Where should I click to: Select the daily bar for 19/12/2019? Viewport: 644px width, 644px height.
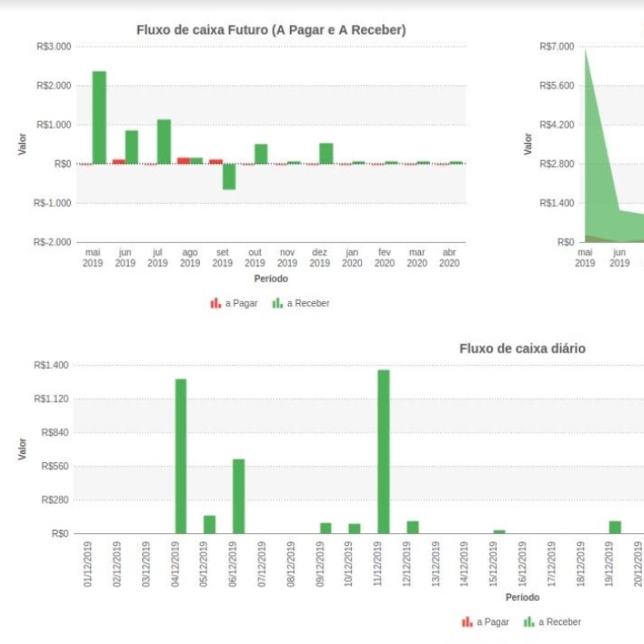[x=615, y=528]
